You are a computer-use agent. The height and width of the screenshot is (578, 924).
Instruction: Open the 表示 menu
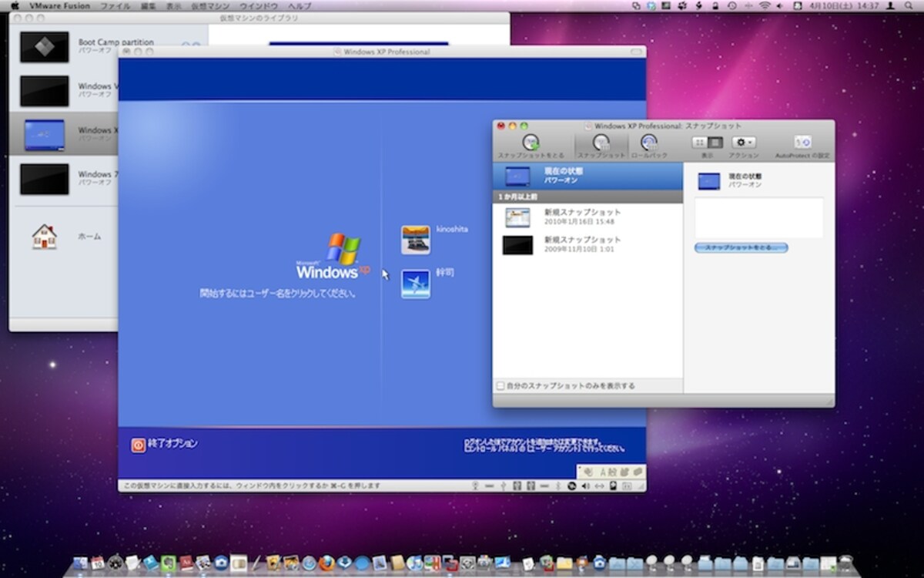pos(174,6)
